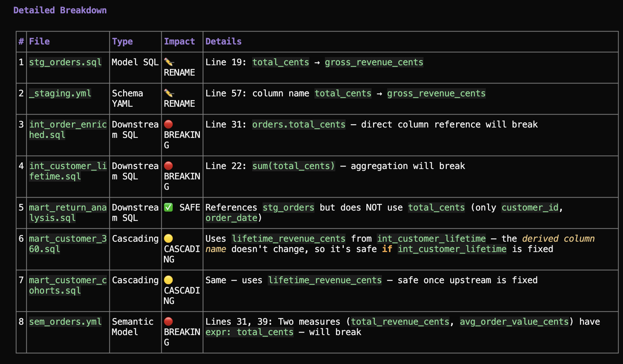Click the 'Detailed Breakdown' heading
Viewport: 623px width, 364px height.
click(60, 10)
